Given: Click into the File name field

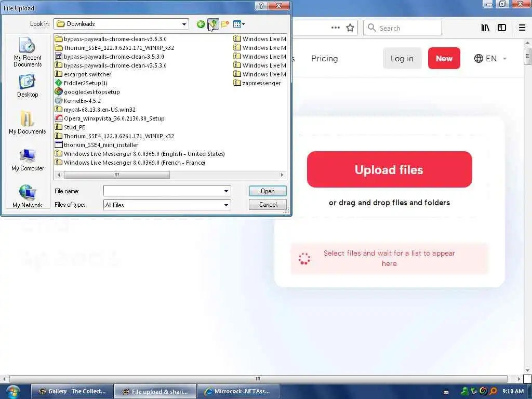Looking at the screenshot, I should (x=163, y=191).
